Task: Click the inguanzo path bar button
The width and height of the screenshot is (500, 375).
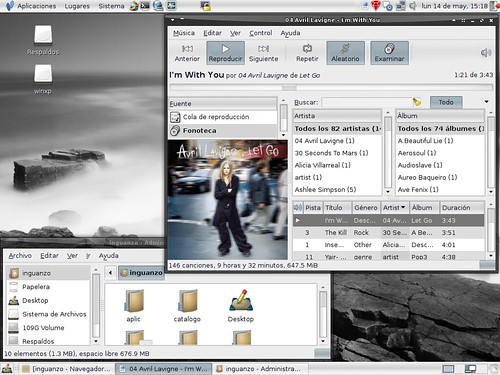Action: 141,273
